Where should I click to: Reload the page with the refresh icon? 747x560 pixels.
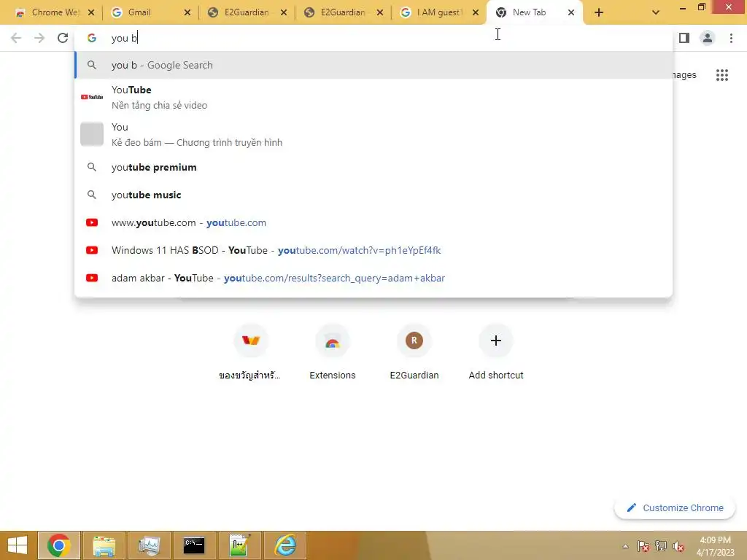[63, 38]
